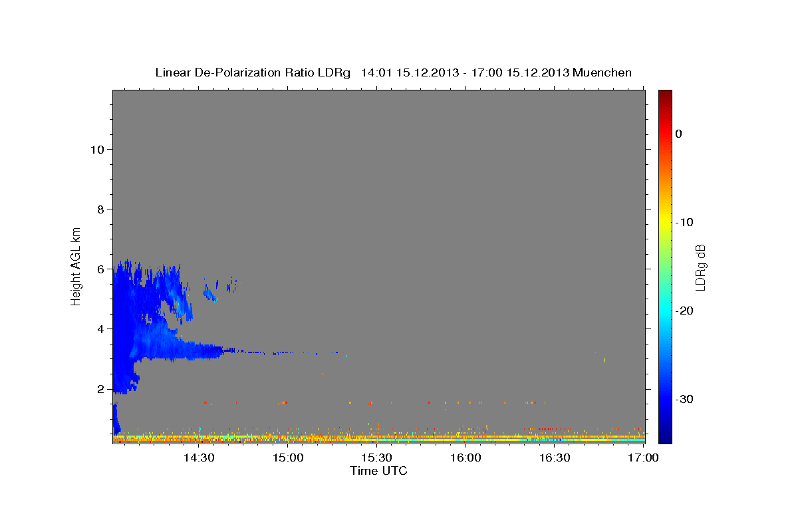
Task: Click the height label '8'
Action: coord(100,209)
